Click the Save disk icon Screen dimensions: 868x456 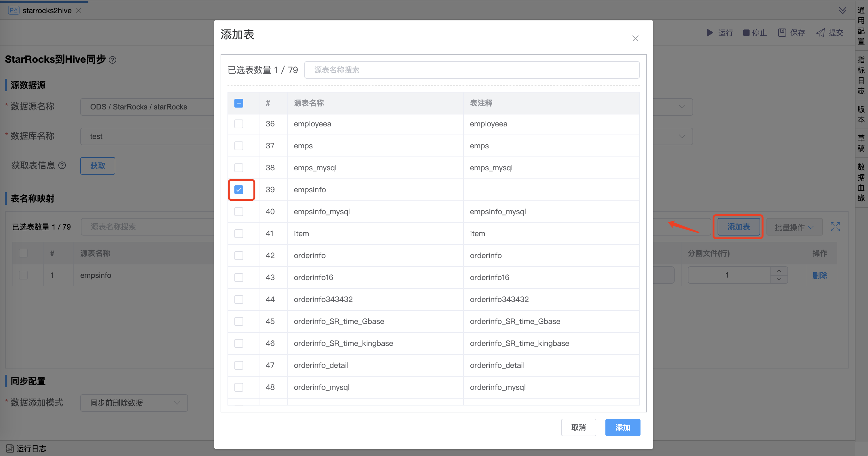coord(782,33)
